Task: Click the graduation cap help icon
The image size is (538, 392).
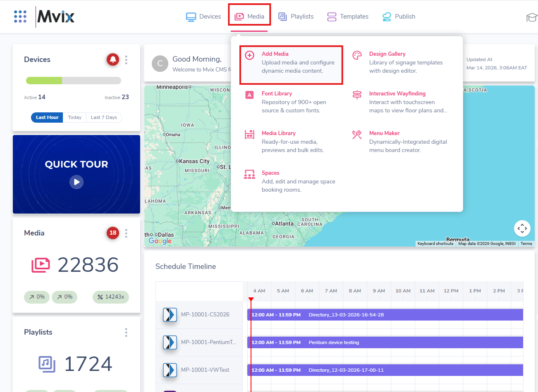Action: (532, 17)
